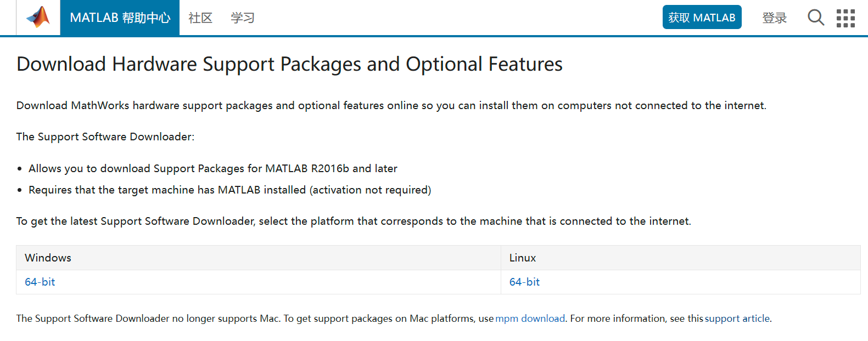Click the bullet about activation not required
The height and width of the screenshot is (341, 868).
pyautogui.click(x=229, y=190)
